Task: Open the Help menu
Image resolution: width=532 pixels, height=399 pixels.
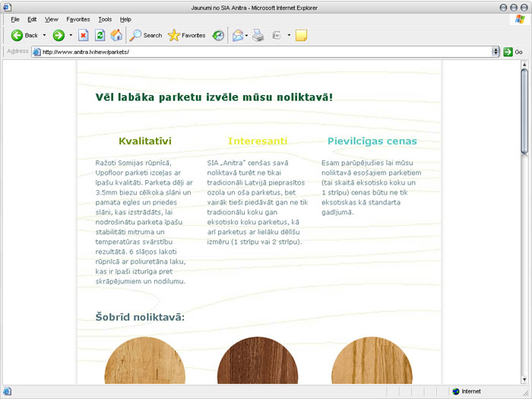Action: coord(125,19)
